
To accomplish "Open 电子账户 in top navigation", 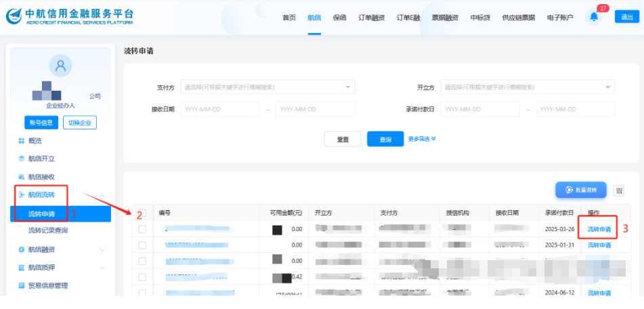I will coord(560,18).
